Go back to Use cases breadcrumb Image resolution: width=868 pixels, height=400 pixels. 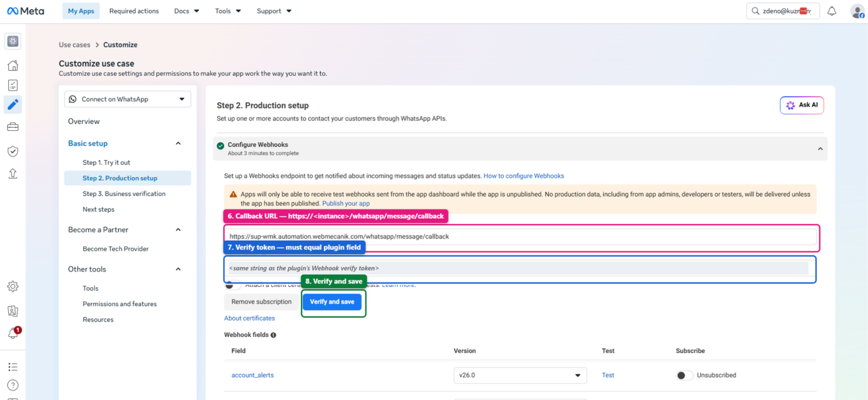[x=75, y=45]
